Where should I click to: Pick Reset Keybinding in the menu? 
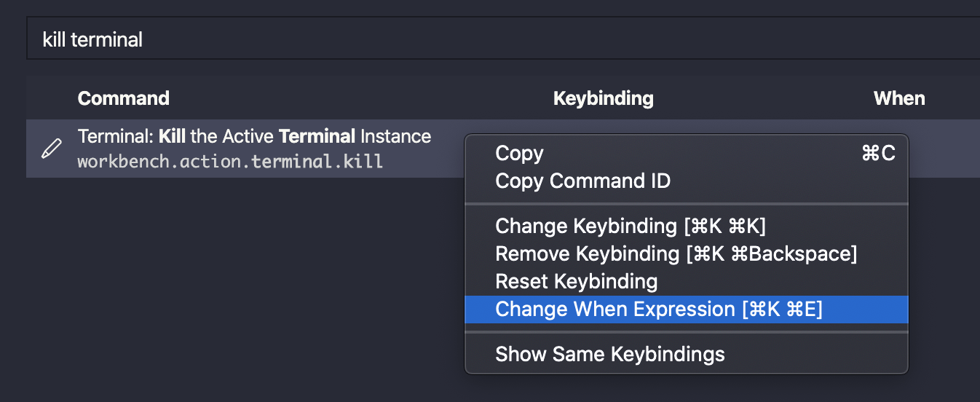click(576, 282)
